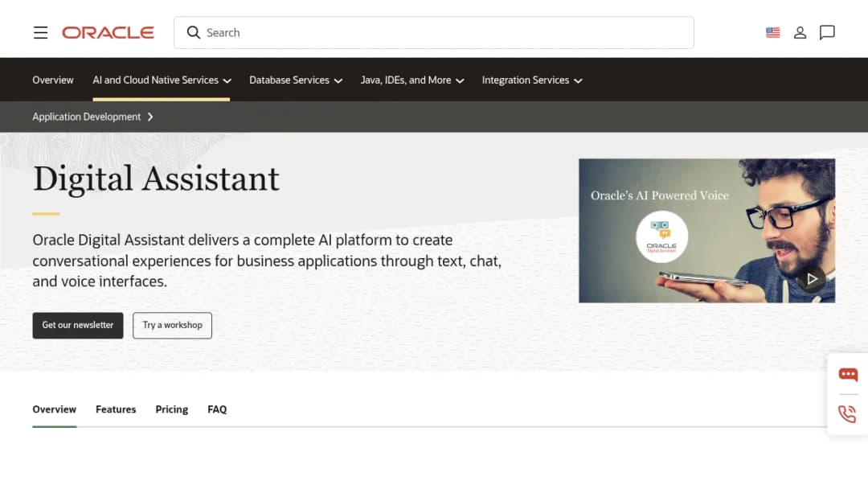Play the Oracle AI Powered Voice video

pyautogui.click(x=812, y=278)
